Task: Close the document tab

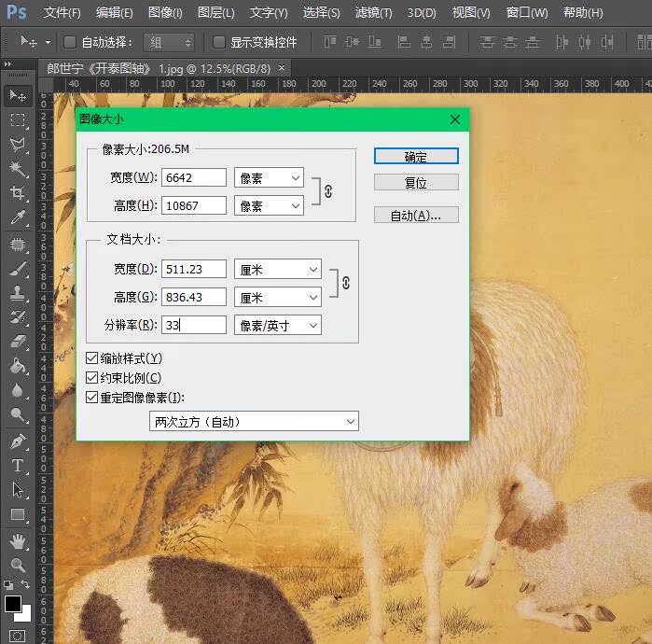Action: tap(282, 67)
